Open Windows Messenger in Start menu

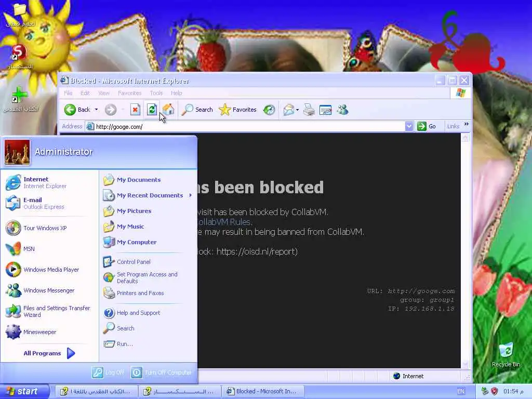(50, 290)
